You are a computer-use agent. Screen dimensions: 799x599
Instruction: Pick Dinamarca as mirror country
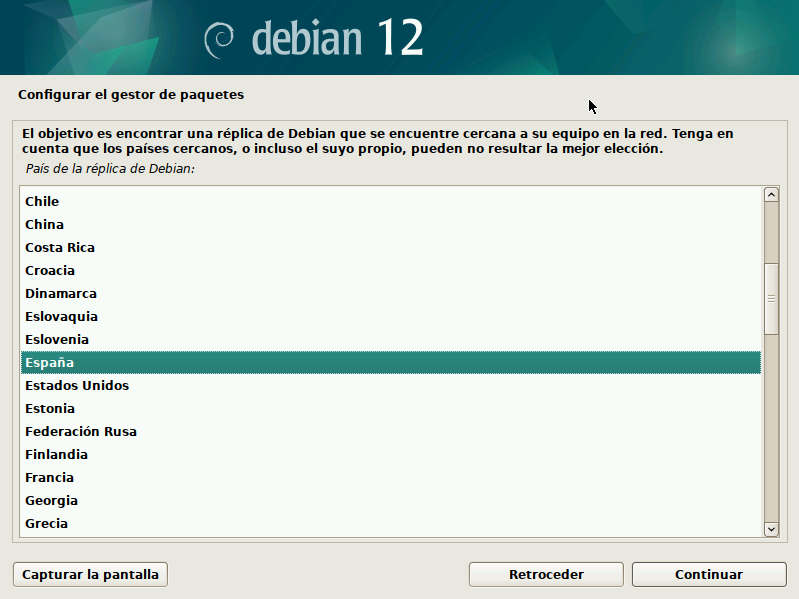61,293
